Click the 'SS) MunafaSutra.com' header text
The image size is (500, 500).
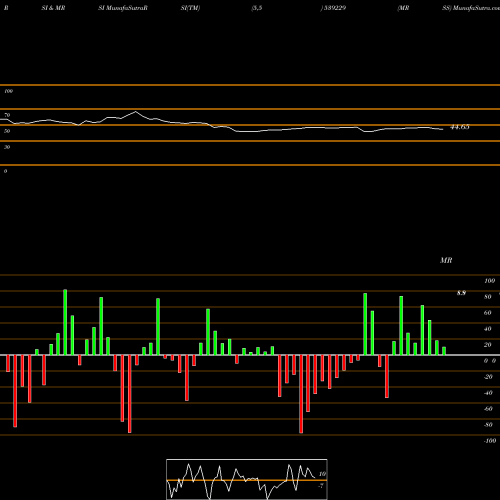[471, 8]
